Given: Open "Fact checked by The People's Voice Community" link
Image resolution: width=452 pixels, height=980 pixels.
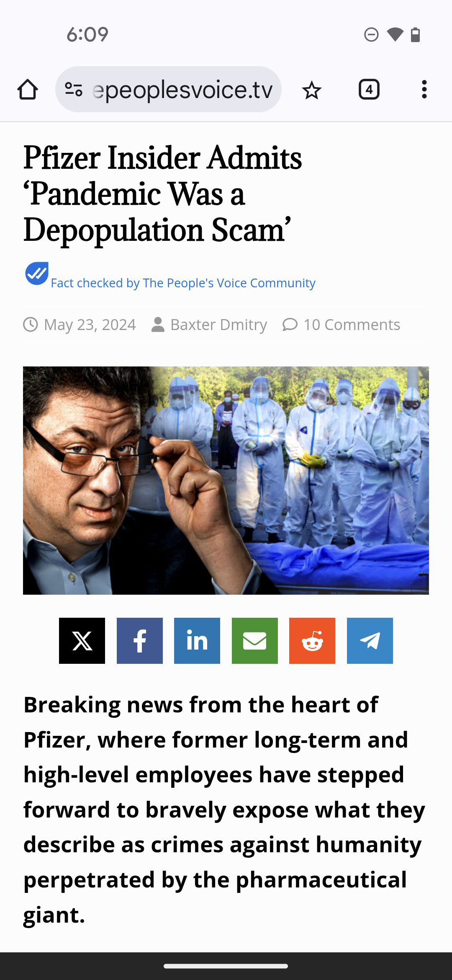Looking at the screenshot, I should 183,283.
